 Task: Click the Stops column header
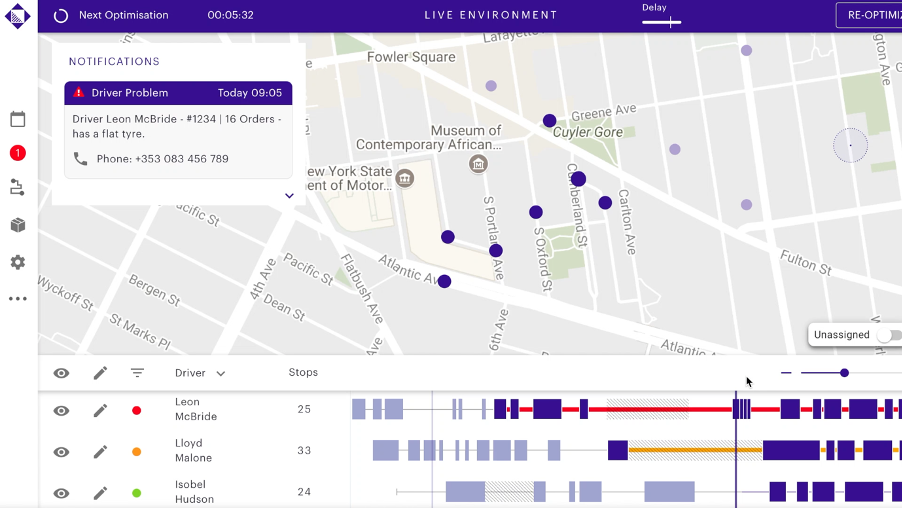[303, 372]
